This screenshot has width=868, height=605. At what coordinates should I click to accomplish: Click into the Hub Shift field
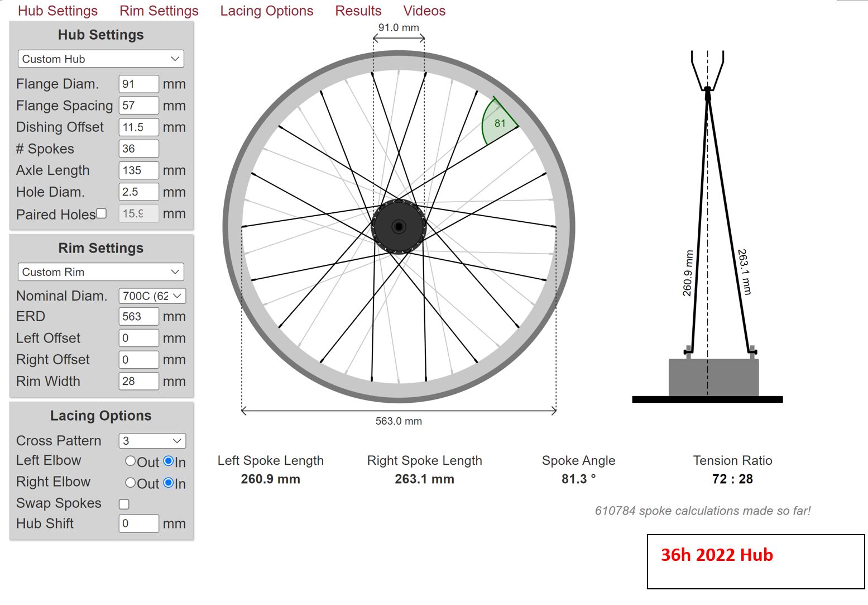[x=138, y=523]
